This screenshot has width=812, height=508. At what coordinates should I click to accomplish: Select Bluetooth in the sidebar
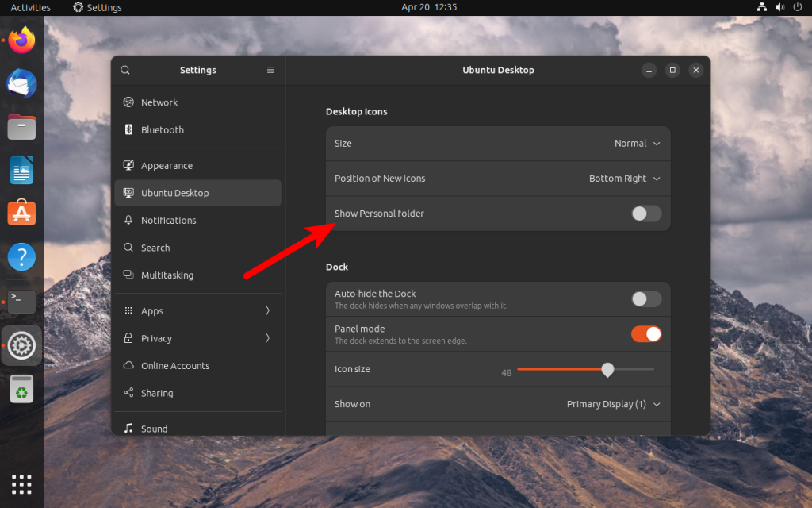point(197,130)
